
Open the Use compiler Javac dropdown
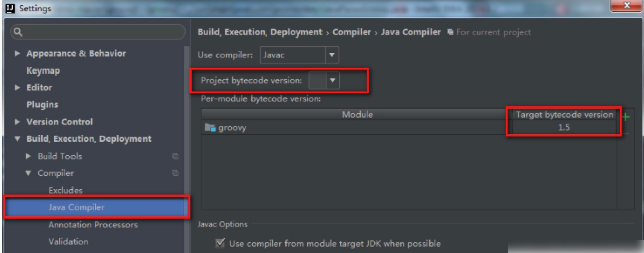point(332,55)
